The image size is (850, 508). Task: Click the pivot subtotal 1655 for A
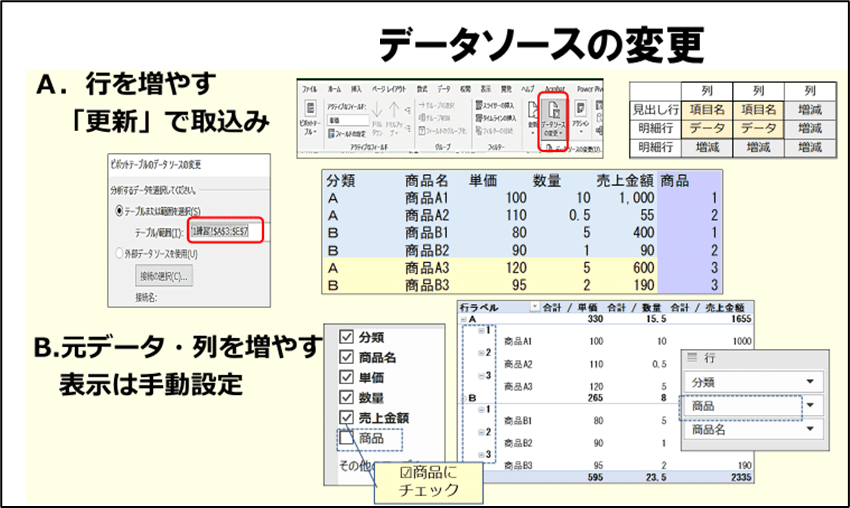click(x=741, y=319)
